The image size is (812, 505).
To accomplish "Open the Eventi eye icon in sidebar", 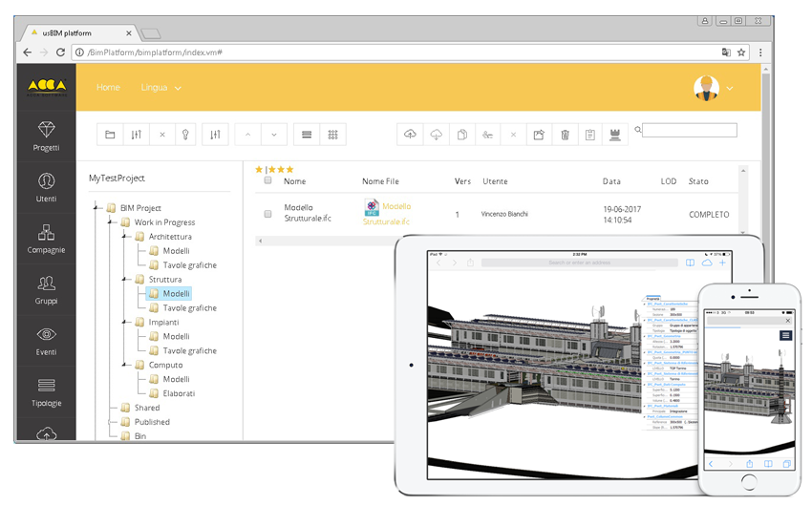I will pos(46,334).
